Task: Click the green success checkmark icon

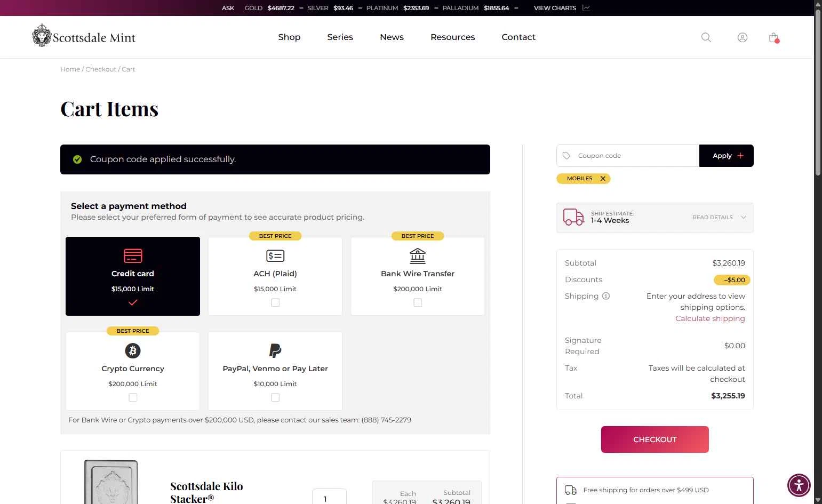Action: tap(77, 159)
